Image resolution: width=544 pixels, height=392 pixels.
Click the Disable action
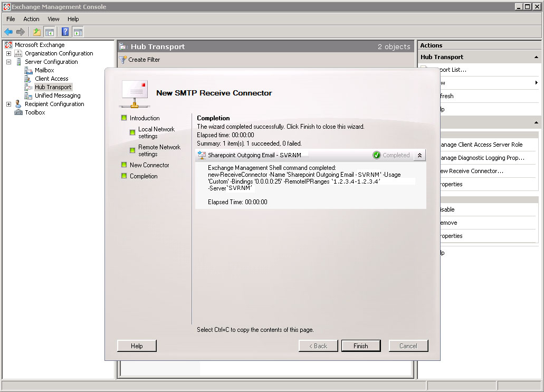click(x=447, y=209)
